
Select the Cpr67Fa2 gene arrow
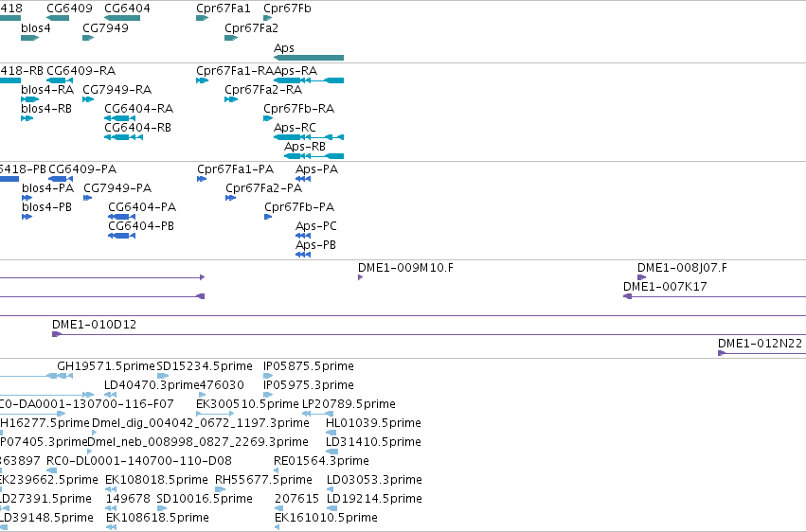(x=231, y=38)
